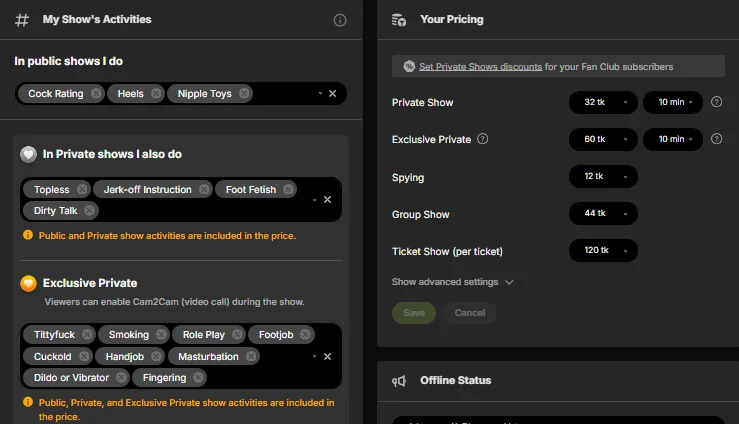
Task: Remove the Smoking tag
Action: click(x=159, y=335)
